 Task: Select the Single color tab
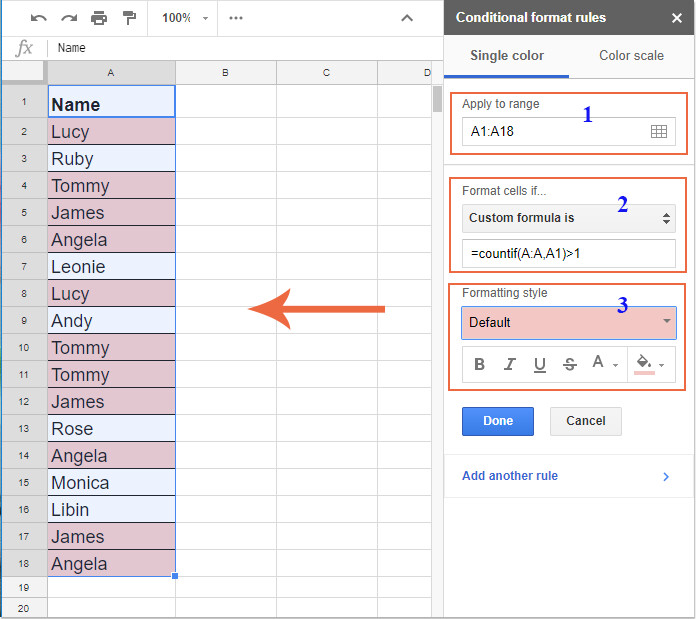point(507,56)
